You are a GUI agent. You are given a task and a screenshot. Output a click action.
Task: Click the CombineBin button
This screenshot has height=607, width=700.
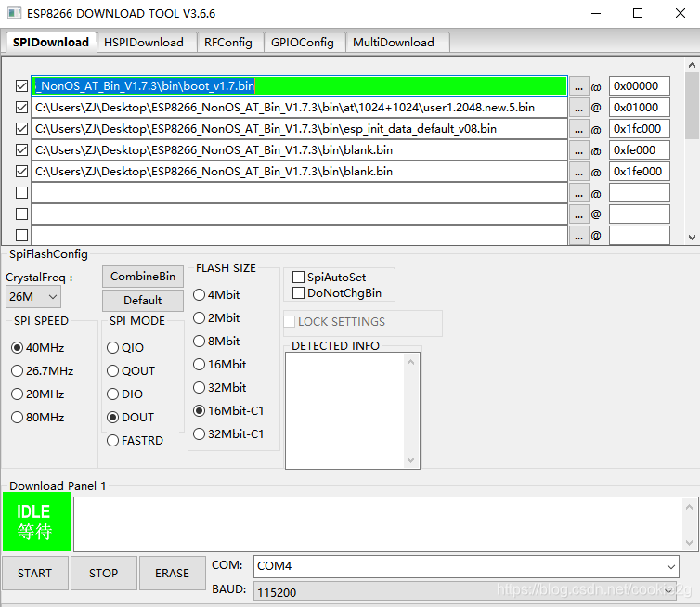[x=143, y=277]
